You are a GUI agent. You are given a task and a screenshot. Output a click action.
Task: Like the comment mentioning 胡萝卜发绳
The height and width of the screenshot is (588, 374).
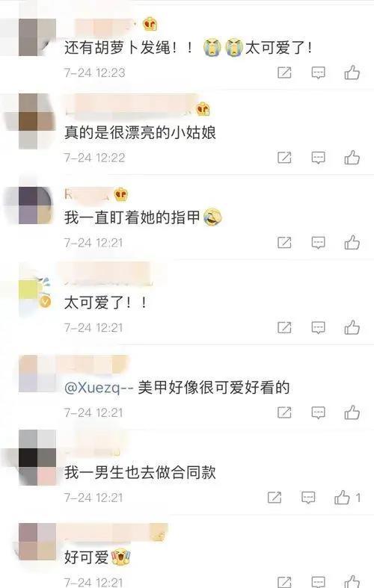coord(352,72)
